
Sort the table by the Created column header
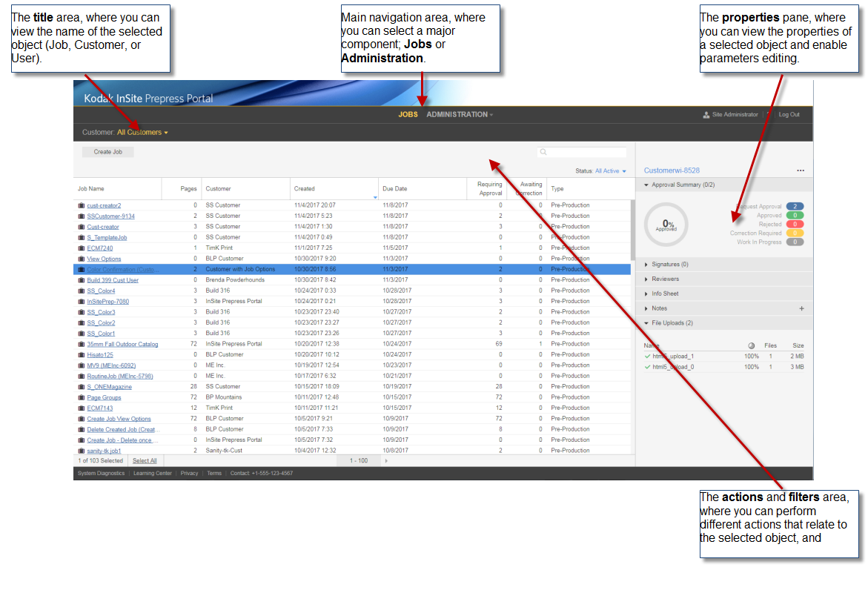click(x=305, y=189)
